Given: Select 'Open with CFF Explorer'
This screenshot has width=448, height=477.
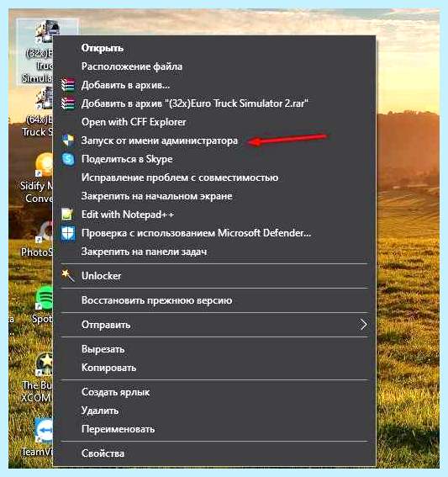Looking at the screenshot, I should coord(214,122).
